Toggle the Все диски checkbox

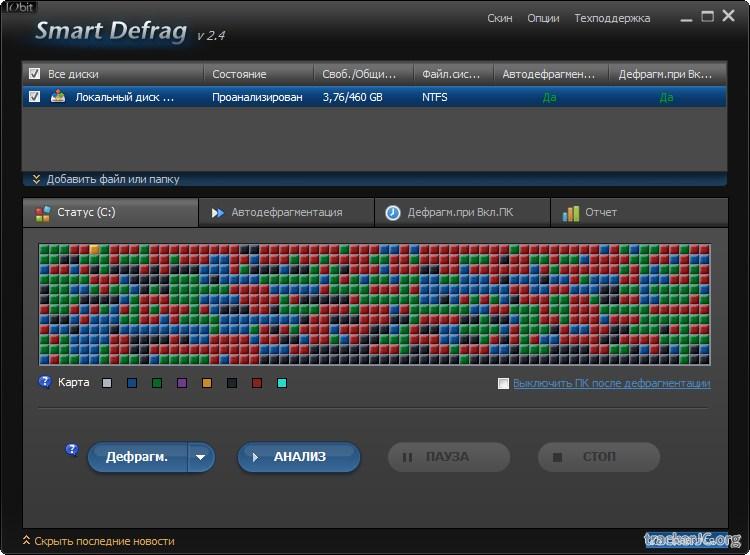tap(35, 74)
